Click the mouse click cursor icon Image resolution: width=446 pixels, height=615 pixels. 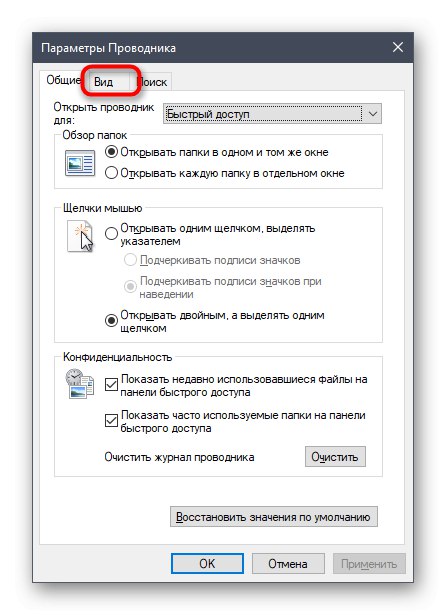(80, 236)
